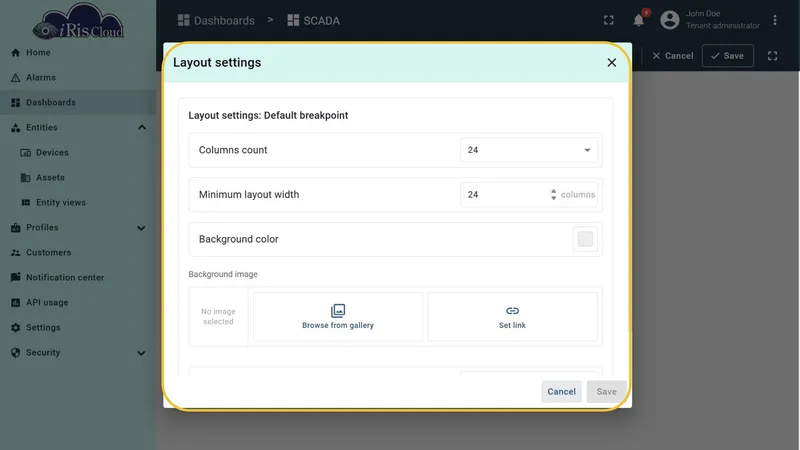Open the Home page icon in sidebar
Screen dimensions: 800x450
[15, 53]
